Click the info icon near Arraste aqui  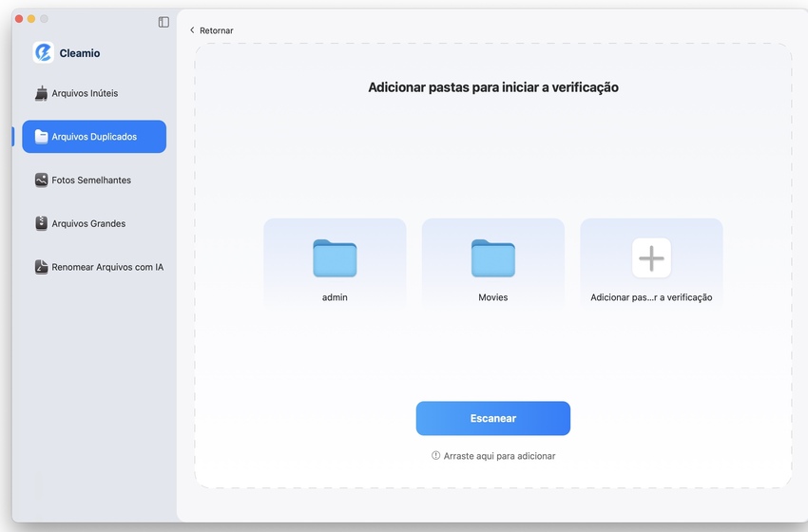[436, 455]
